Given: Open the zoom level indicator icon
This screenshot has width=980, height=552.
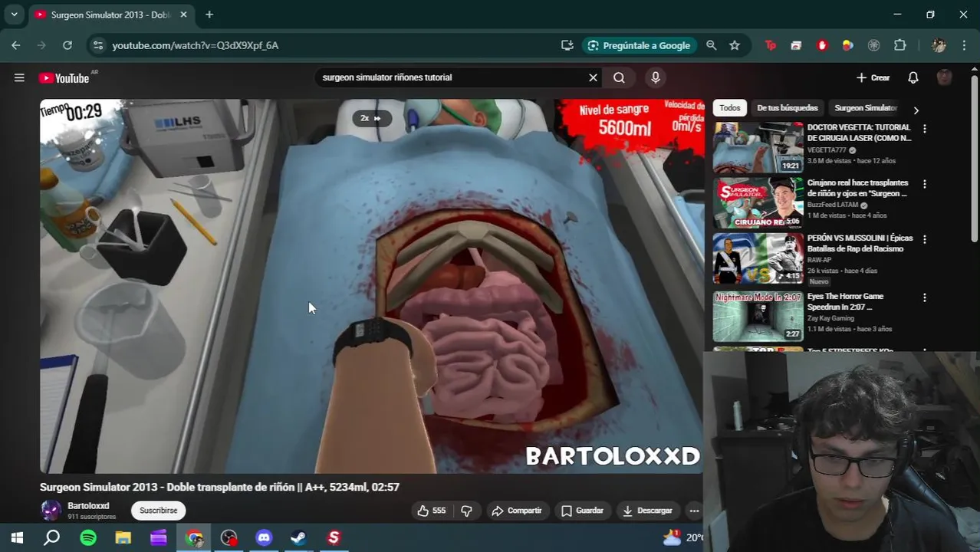Looking at the screenshot, I should pos(712,45).
